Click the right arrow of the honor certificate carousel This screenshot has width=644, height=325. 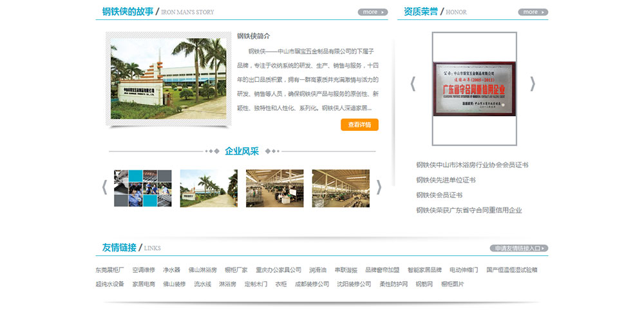point(533,84)
